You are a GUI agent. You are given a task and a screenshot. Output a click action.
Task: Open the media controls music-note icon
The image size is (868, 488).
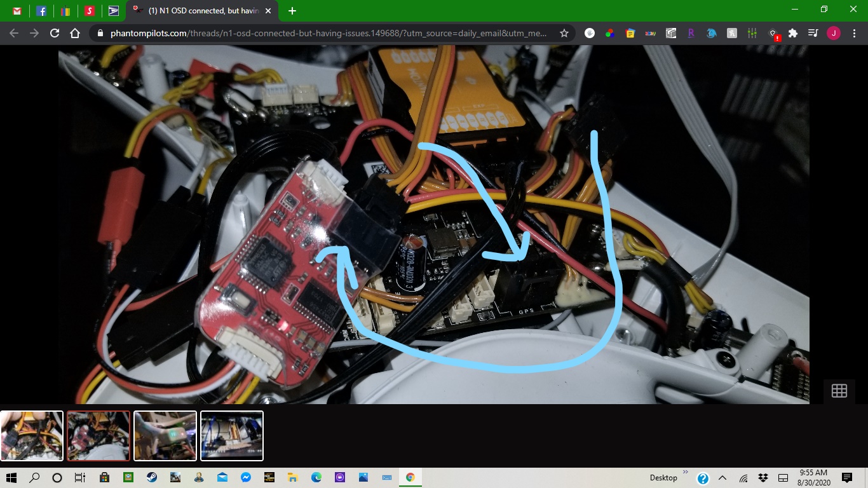tap(813, 33)
